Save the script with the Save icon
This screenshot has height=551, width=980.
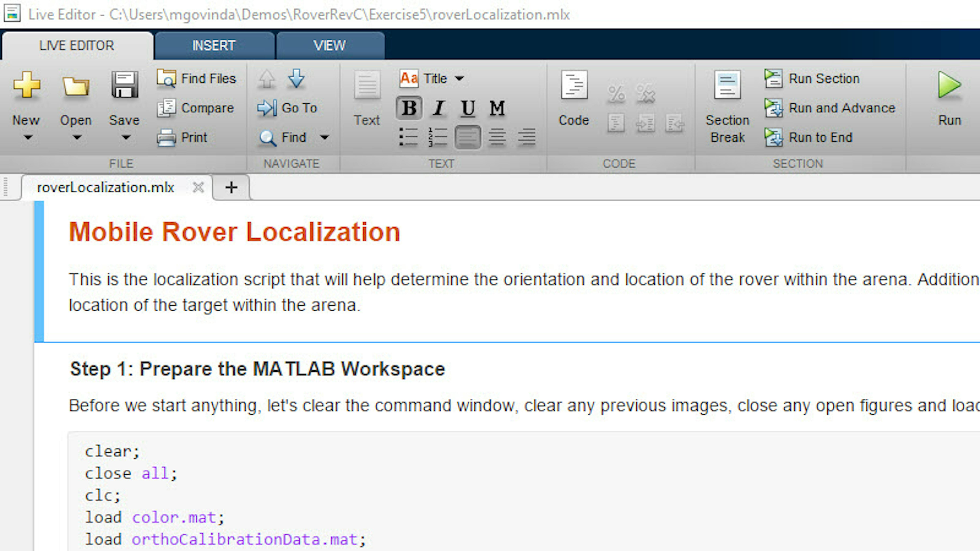pos(124,84)
